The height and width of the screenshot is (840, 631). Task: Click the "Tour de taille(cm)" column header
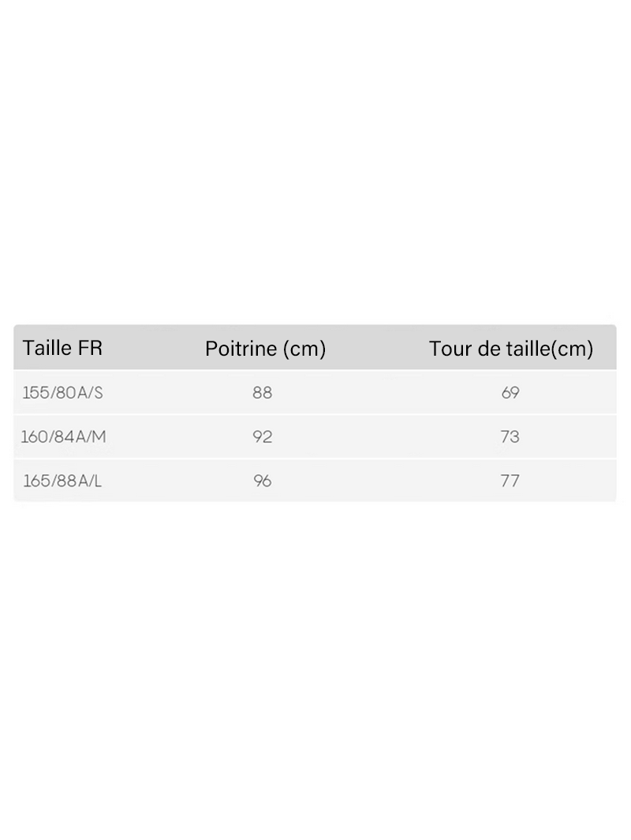point(510,349)
